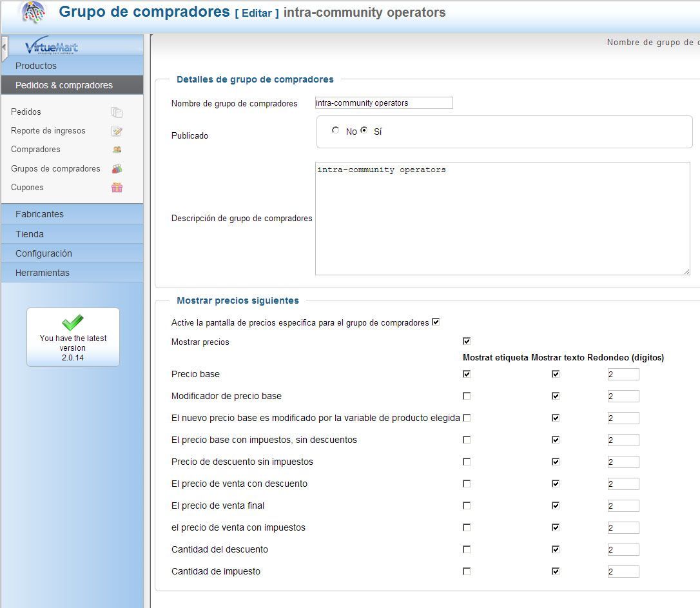The image size is (700, 608).
Task: Click the Detalles de grupo de compradores heading
Action: pyautogui.click(x=255, y=79)
